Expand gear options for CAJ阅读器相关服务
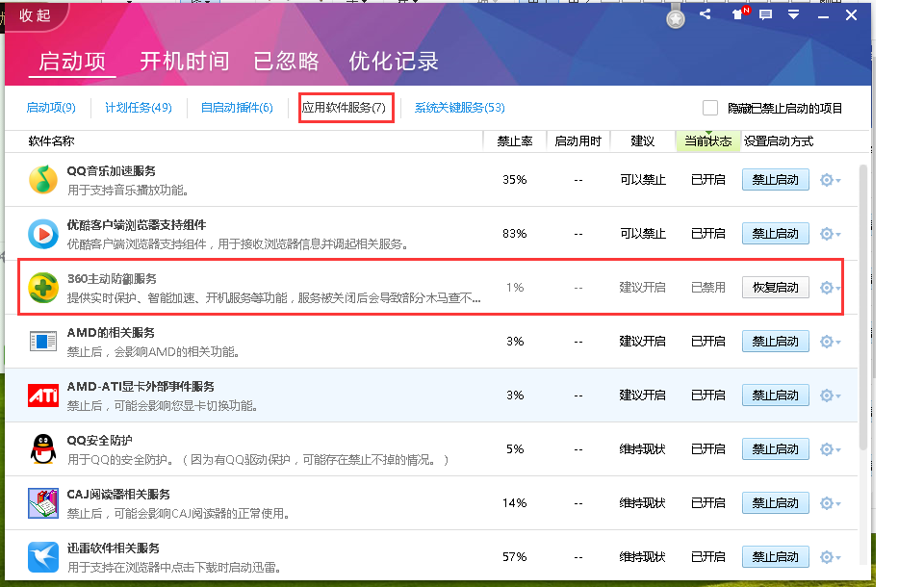This screenshot has height=587, width=924. point(830,503)
